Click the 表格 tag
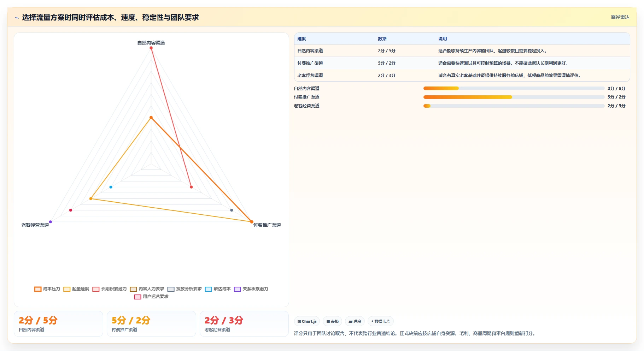The height and width of the screenshot is (351, 644). [332, 321]
